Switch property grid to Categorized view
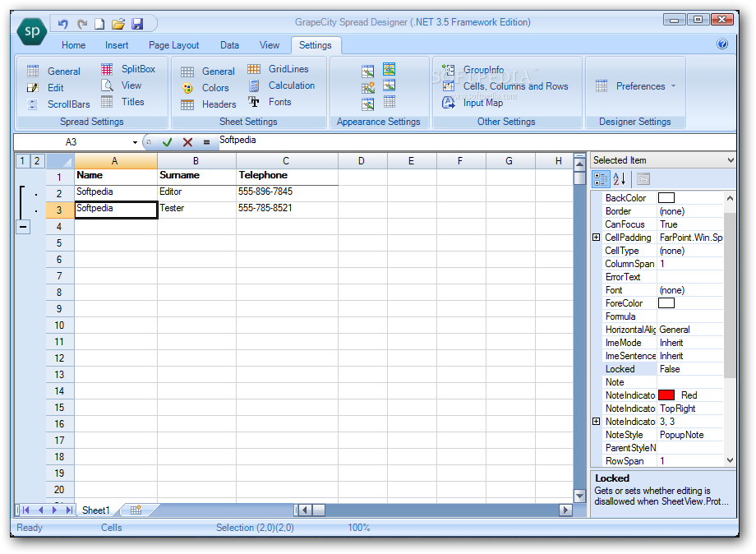The image size is (756, 554). [601, 179]
